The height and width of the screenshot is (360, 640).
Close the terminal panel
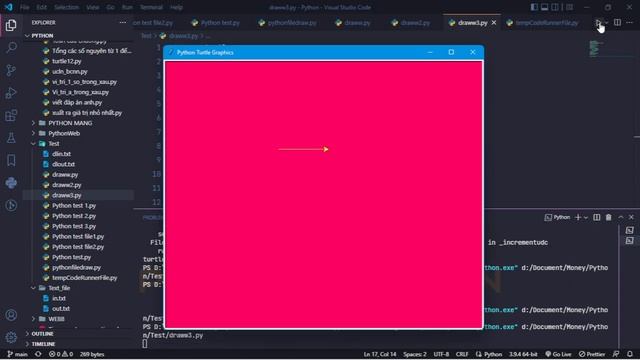(631, 218)
